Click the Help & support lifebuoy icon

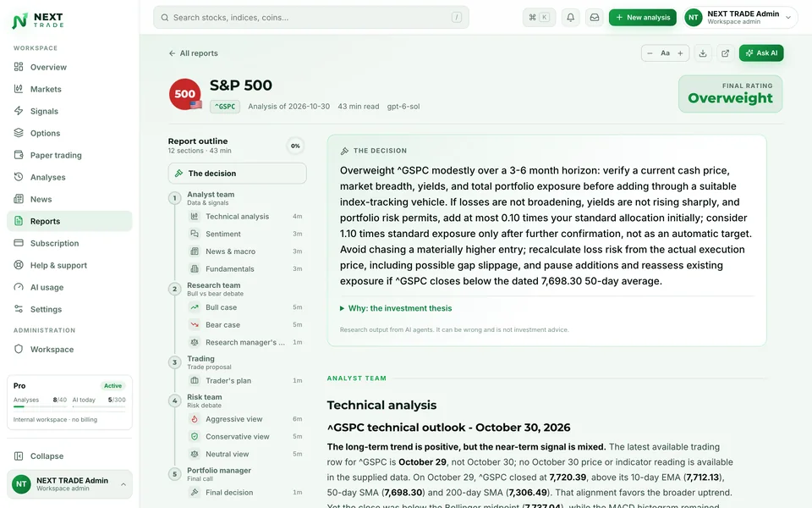coord(19,265)
